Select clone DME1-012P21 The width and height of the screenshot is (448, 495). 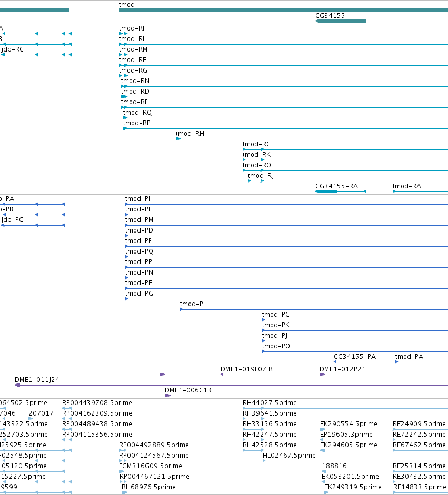343,369
